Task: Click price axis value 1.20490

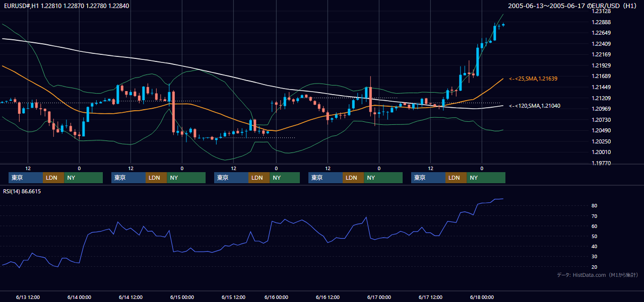Action: (x=601, y=130)
